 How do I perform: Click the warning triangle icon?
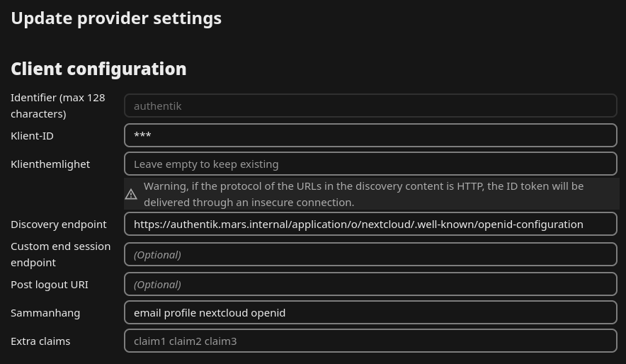(131, 194)
